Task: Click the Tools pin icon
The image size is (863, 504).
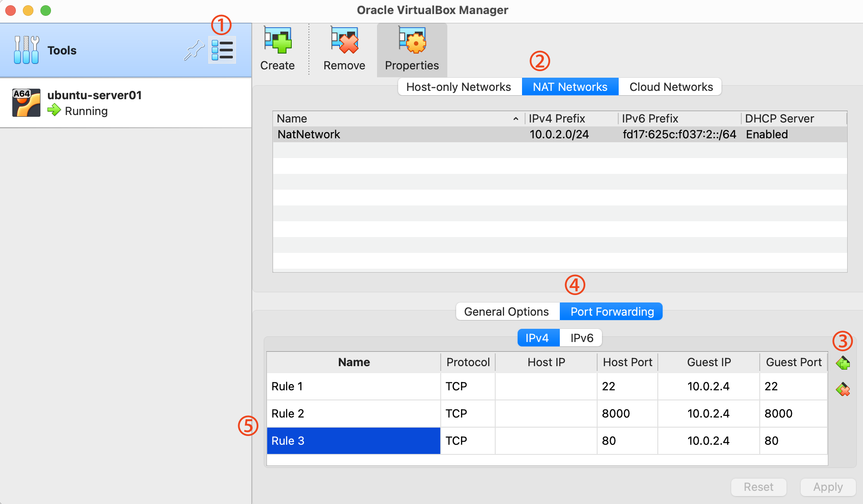Action: [x=194, y=50]
